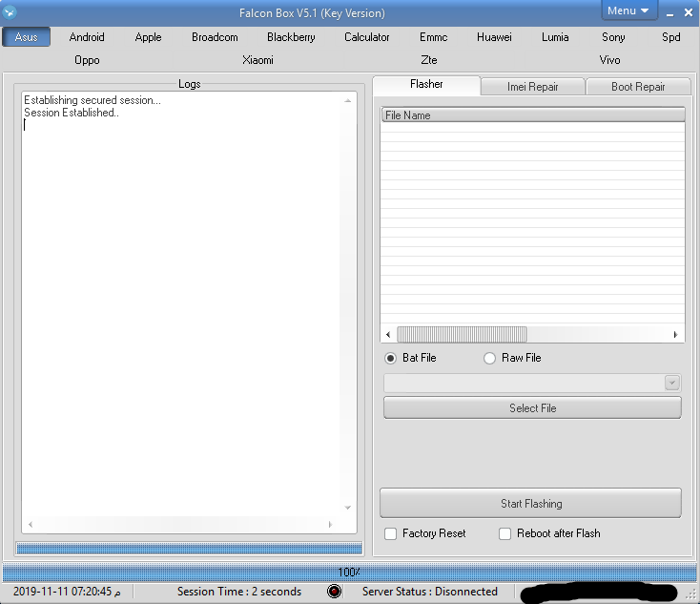This screenshot has width=700, height=604.
Task: Click 'Establishing secured session...' log line
Action: [x=93, y=100]
